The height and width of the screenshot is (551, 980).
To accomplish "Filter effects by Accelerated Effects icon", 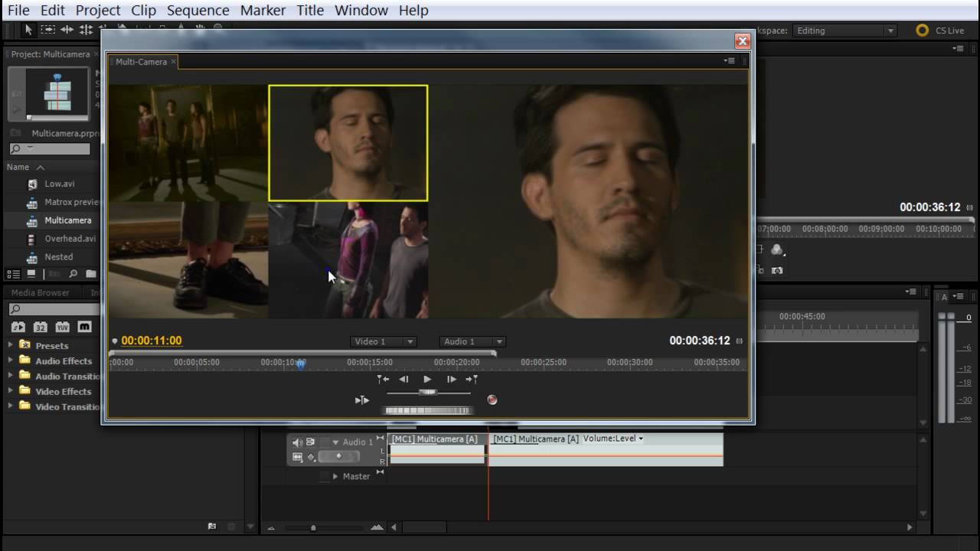I will (18, 327).
